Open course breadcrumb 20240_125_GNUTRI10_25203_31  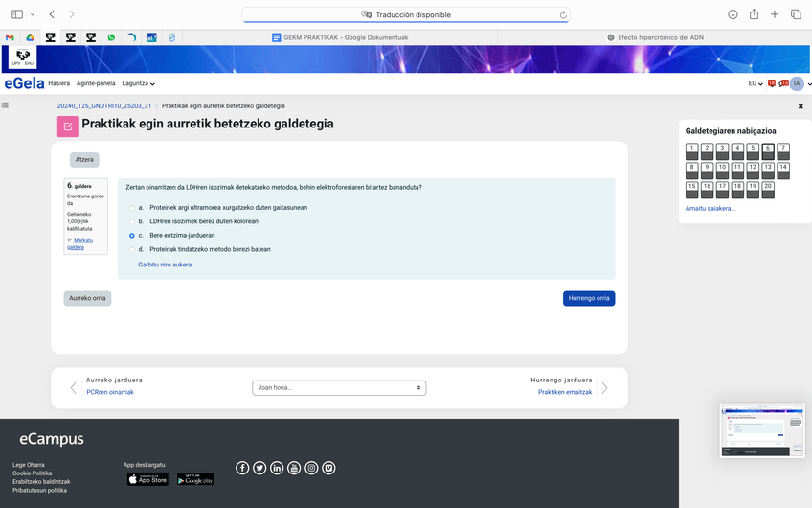[x=104, y=105]
